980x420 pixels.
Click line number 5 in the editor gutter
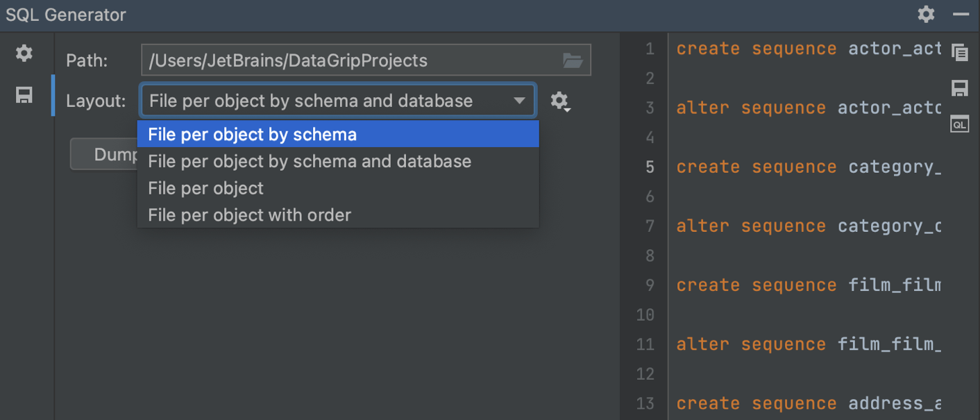(650, 167)
